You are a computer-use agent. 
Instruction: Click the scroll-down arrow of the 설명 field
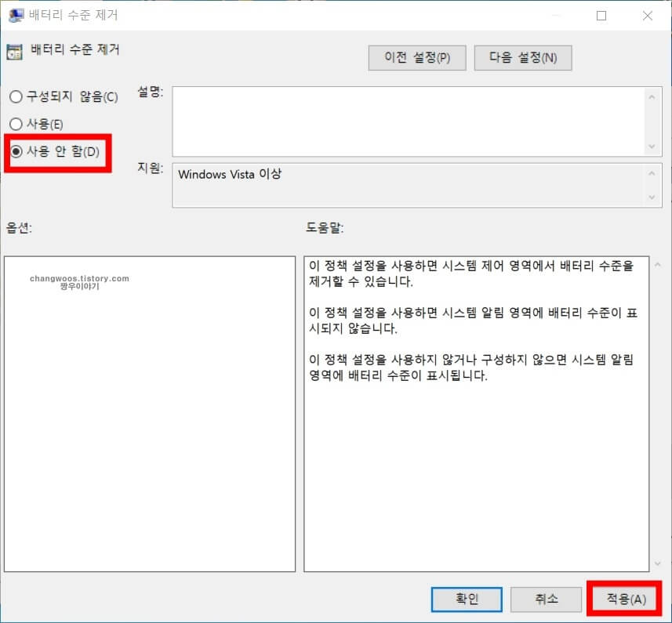653,146
